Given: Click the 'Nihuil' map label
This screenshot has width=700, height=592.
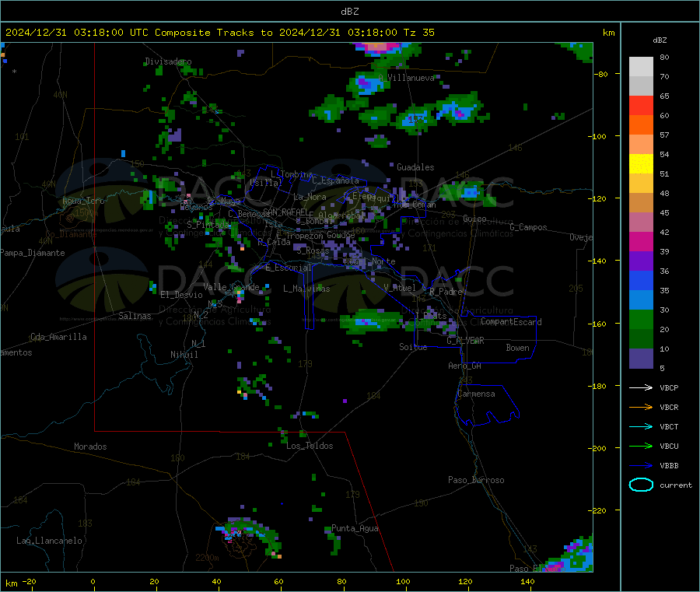Looking at the screenshot, I should [x=184, y=355].
